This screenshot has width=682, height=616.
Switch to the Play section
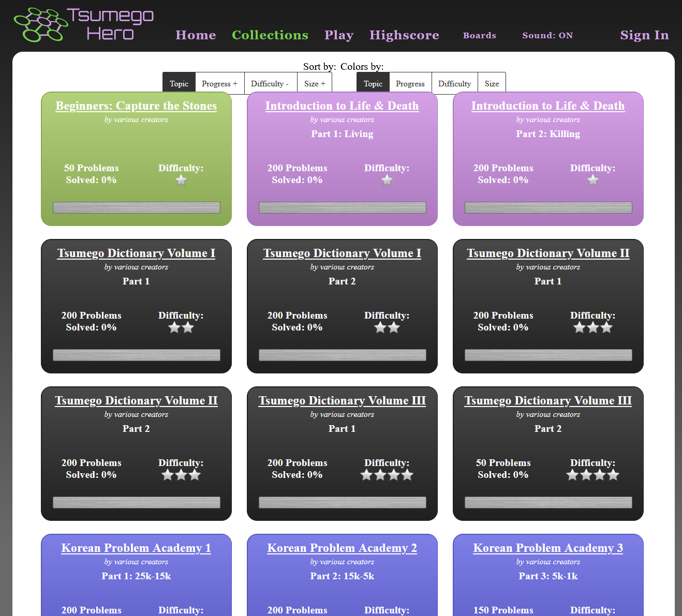[338, 35]
